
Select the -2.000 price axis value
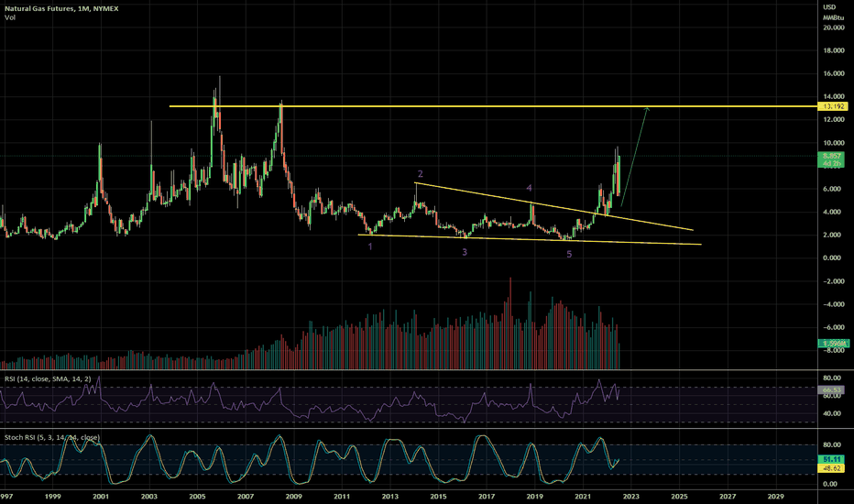pyautogui.click(x=834, y=281)
